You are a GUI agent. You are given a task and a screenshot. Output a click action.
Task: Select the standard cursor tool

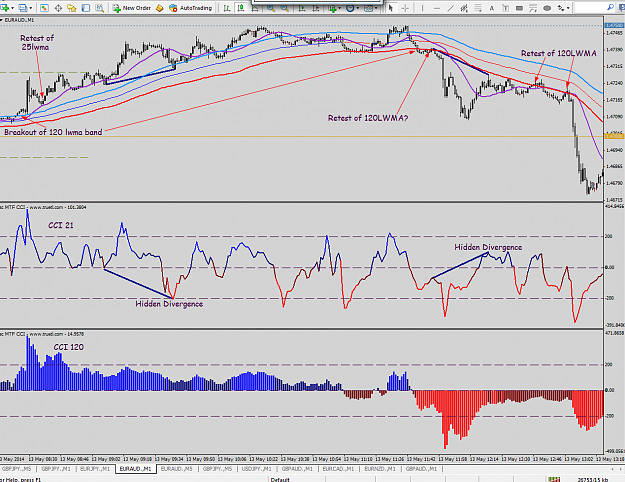(391, 8)
